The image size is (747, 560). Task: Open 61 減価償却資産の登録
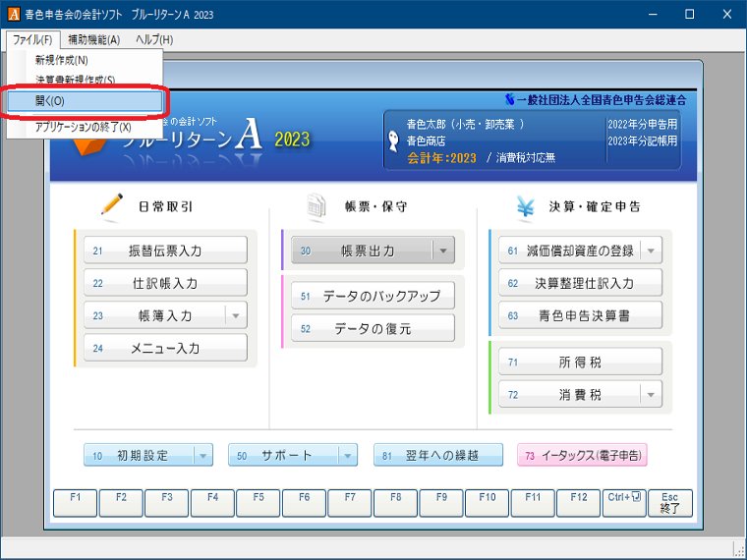pos(570,250)
